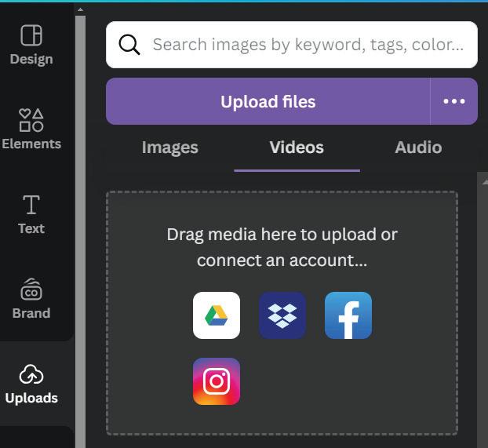
Task: Connect Instagram account
Action: click(x=217, y=381)
